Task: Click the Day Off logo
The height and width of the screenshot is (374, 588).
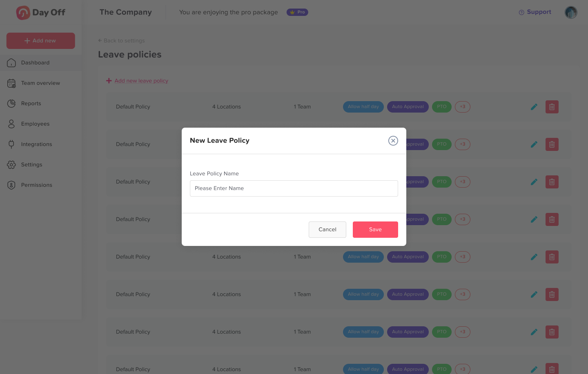Action: point(40,13)
